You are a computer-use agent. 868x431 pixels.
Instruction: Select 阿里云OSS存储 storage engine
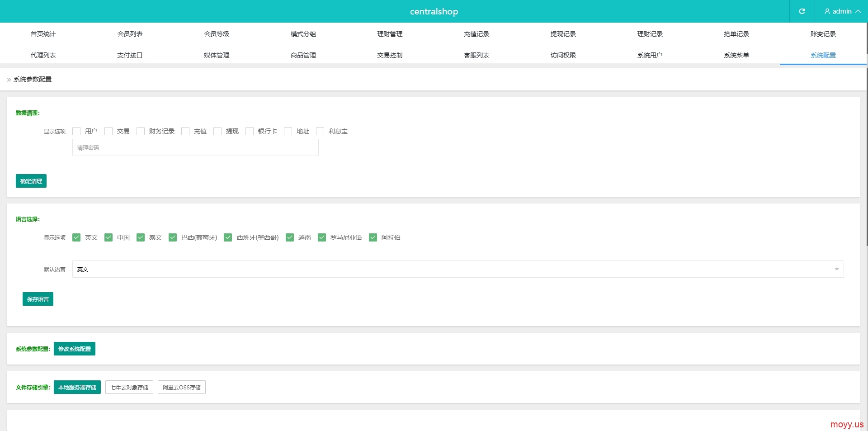pos(182,387)
